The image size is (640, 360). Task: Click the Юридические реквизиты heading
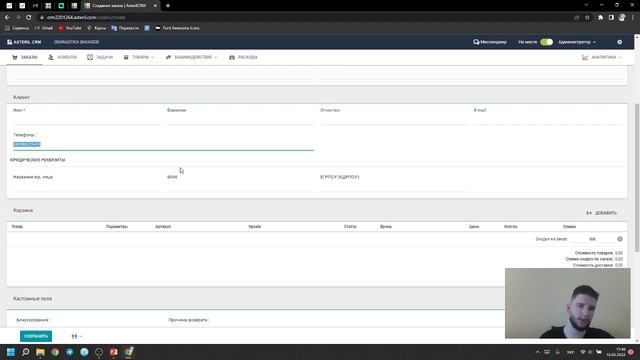coord(38,160)
